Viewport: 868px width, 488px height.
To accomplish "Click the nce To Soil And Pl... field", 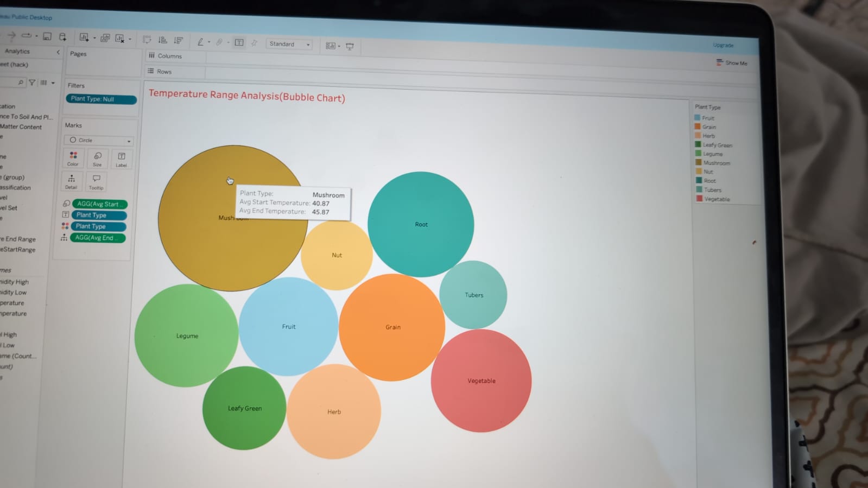I will [26, 117].
